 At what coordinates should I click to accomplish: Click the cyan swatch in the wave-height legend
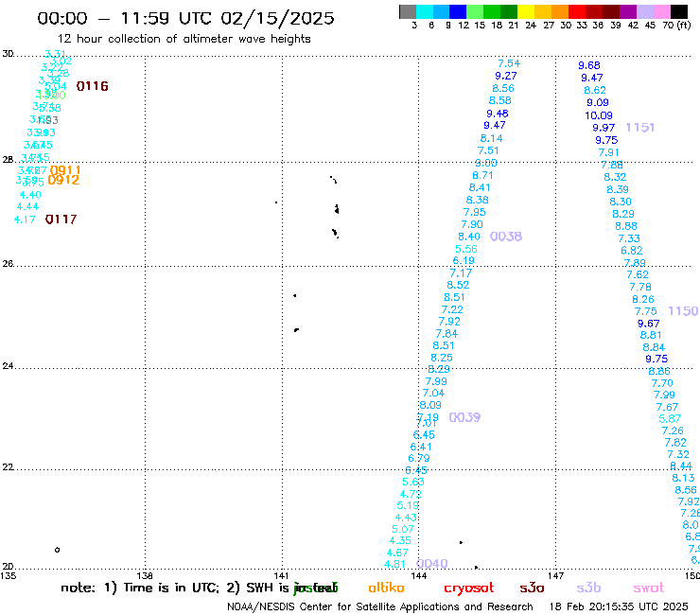(x=425, y=11)
